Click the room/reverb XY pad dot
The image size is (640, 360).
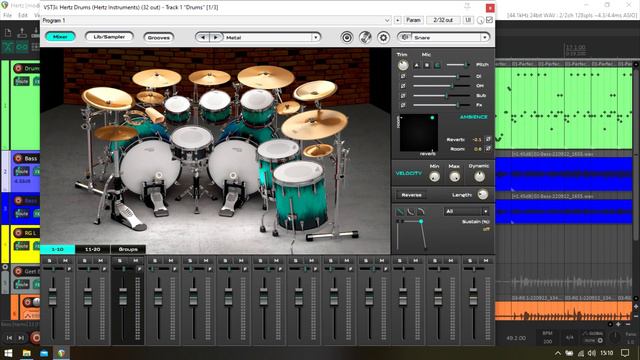pyautogui.click(x=432, y=118)
